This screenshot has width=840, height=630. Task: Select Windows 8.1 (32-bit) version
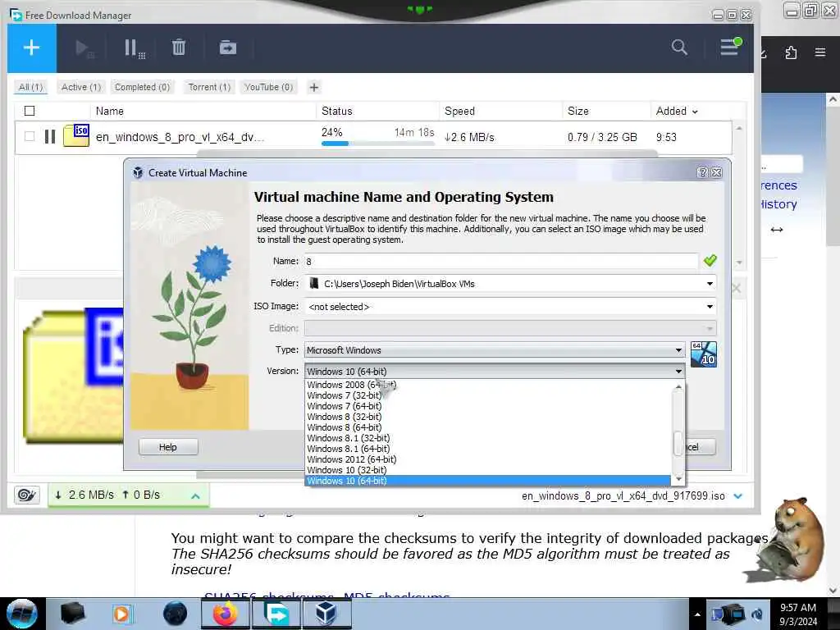tap(348, 438)
